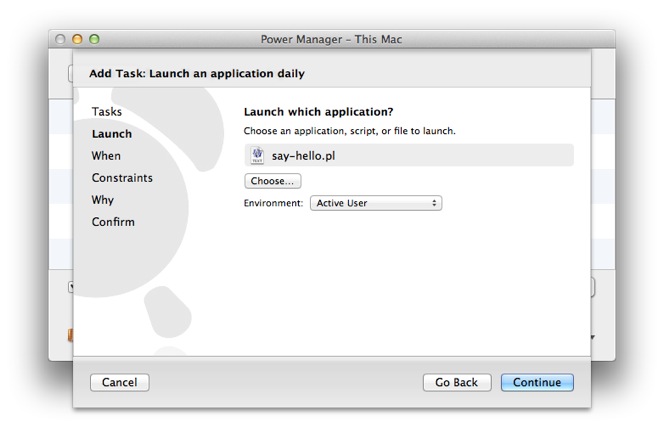Click Continue to proceed
This screenshot has height=428, width=664.
pyautogui.click(x=537, y=382)
